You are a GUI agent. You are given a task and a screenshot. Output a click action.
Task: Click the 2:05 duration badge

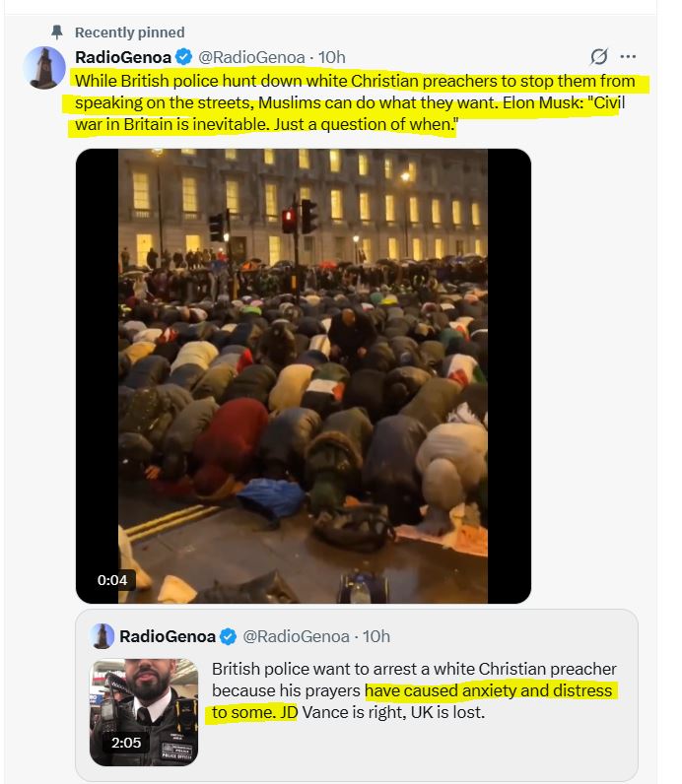tap(126, 743)
